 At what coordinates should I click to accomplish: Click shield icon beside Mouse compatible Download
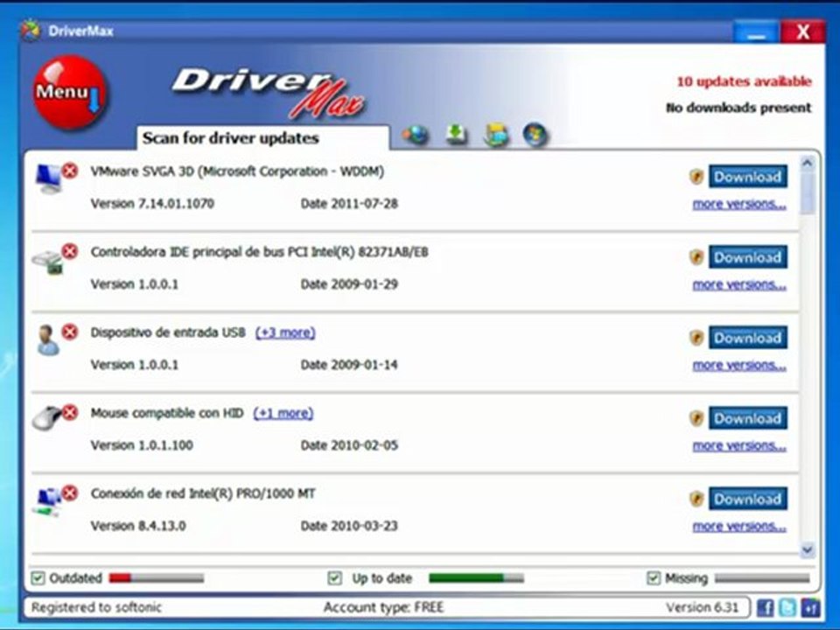pyautogui.click(x=696, y=418)
